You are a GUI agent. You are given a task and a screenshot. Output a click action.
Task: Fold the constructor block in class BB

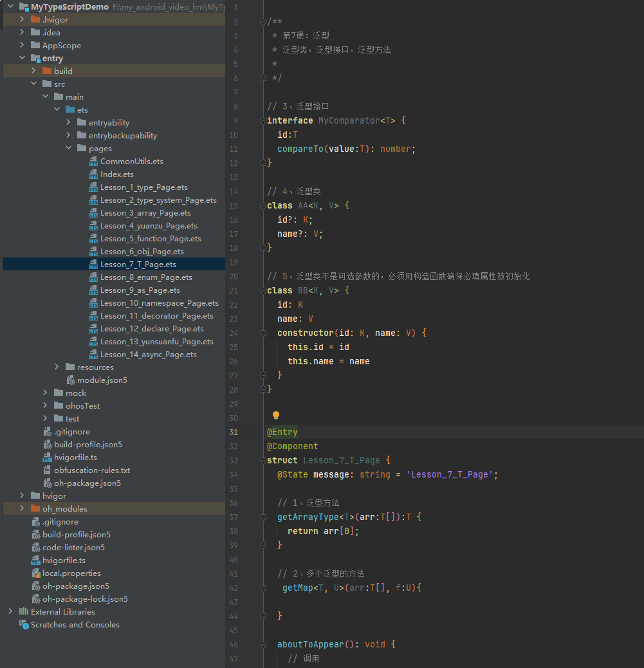(x=263, y=333)
